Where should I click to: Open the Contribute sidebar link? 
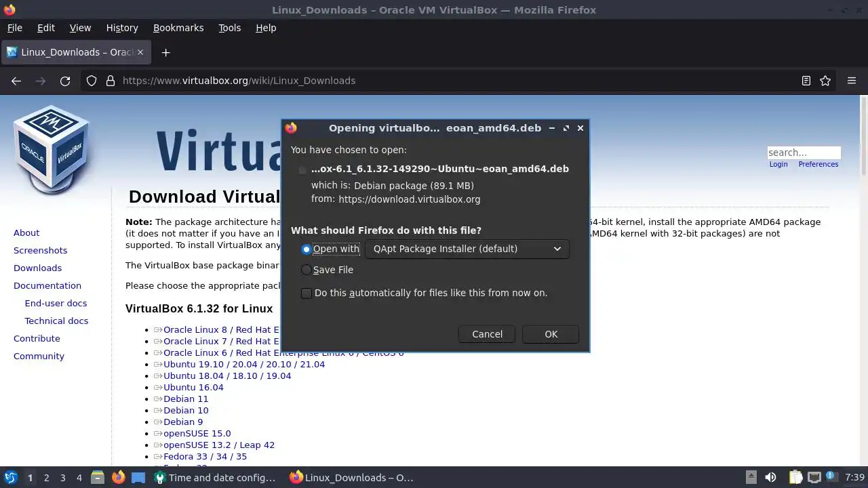point(37,338)
